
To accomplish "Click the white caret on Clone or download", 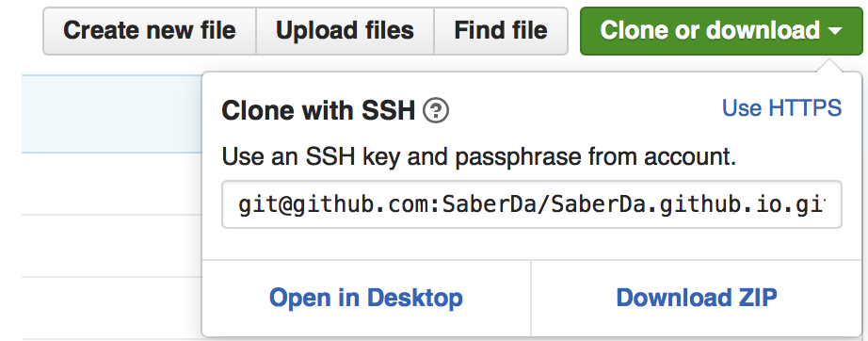I will point(835,31).
